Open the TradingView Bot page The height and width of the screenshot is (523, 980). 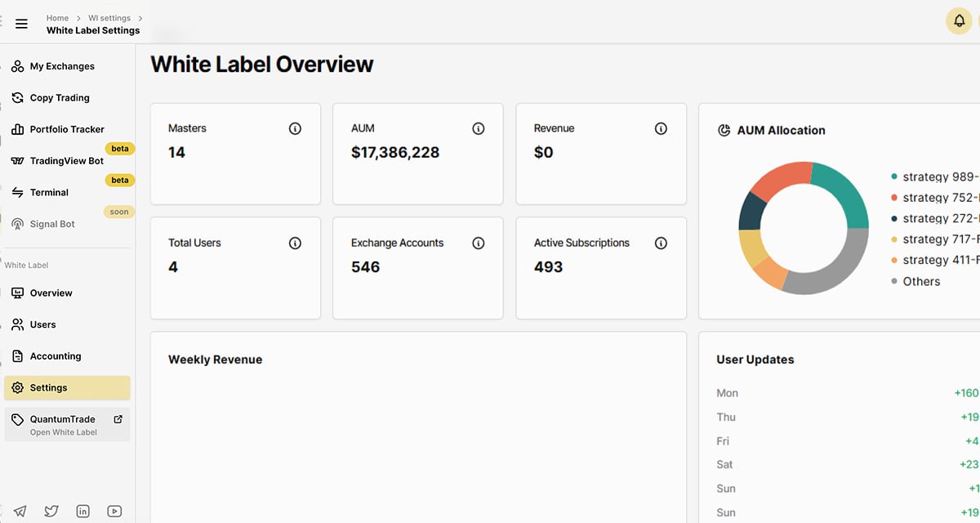(67, 161)
